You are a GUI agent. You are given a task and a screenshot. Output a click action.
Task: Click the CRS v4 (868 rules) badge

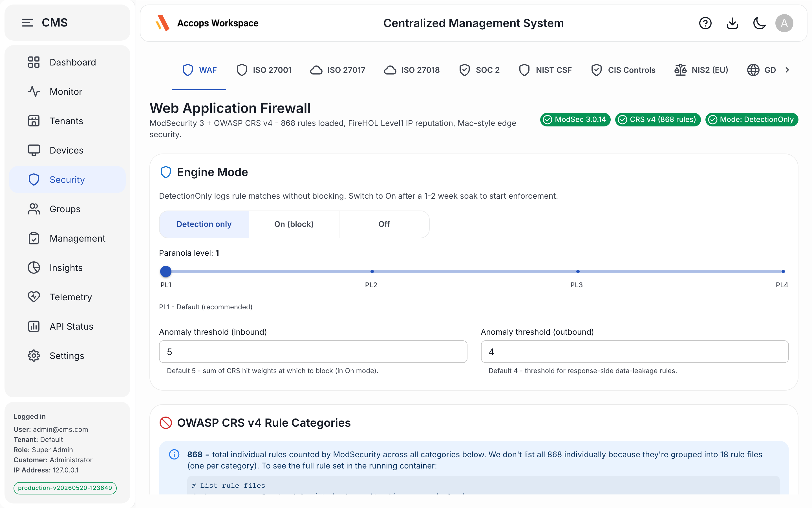coord(658,120)
